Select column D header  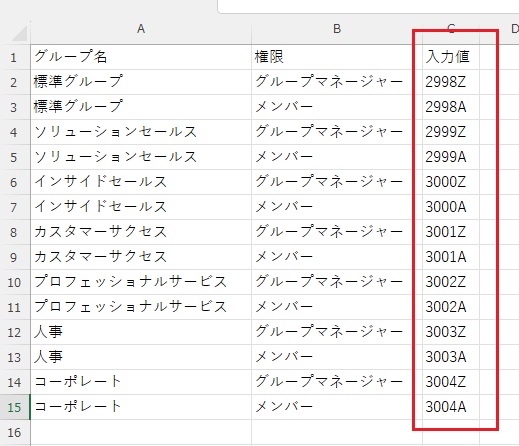click(x=515, y=29)
